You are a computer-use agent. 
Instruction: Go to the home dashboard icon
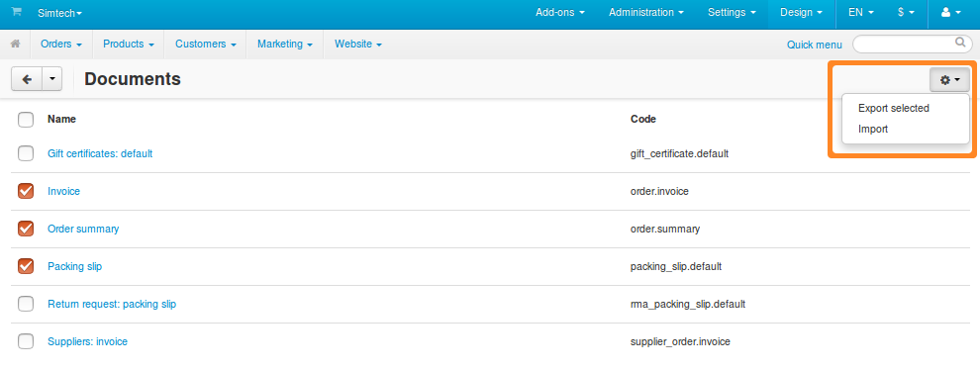coord(16,45)
